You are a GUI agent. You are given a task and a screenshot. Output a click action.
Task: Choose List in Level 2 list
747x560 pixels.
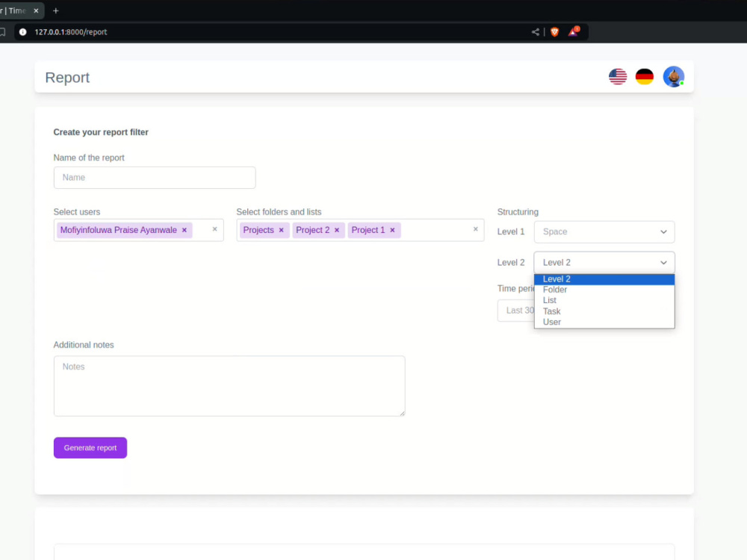(x=604, y=300)
